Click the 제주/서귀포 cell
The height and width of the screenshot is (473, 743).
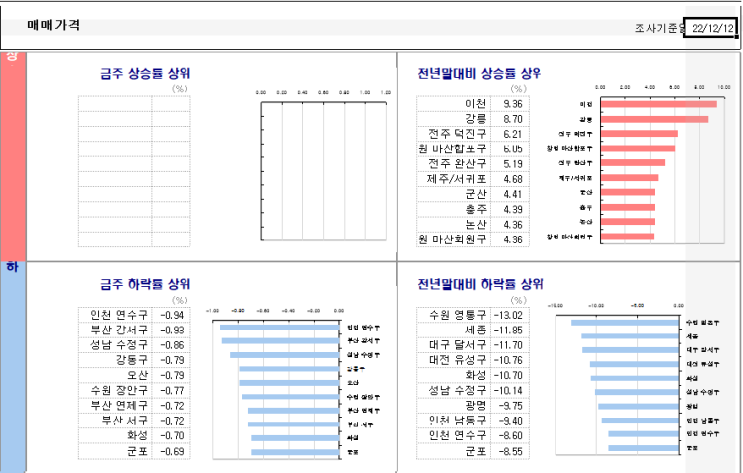click(x=453, y=179)
